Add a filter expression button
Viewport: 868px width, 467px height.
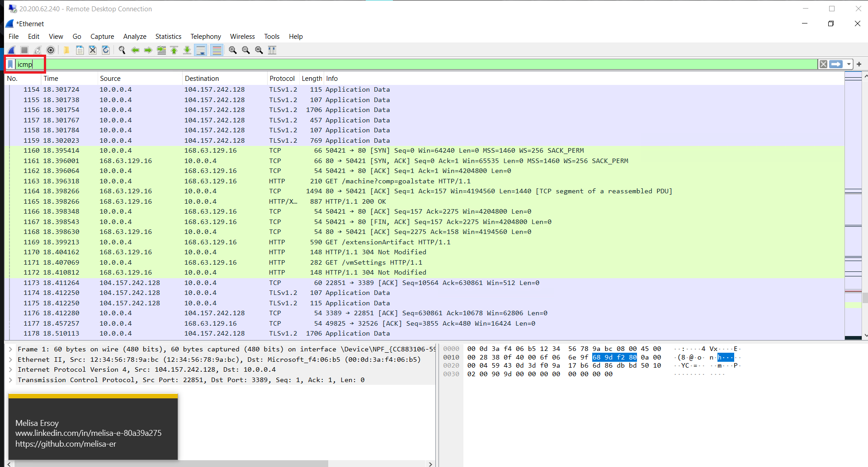pos(859,64)
